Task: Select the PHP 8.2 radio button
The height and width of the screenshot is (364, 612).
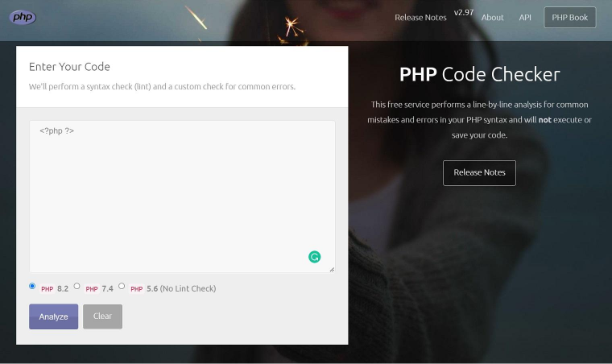Action: click(x=32, y=286)
